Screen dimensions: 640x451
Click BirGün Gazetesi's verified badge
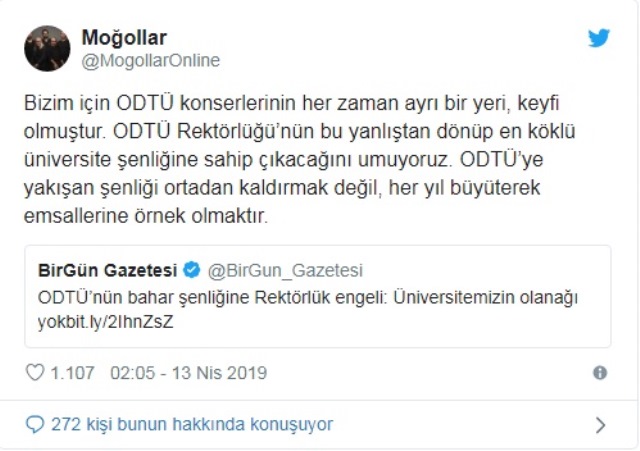coord(192,270)
